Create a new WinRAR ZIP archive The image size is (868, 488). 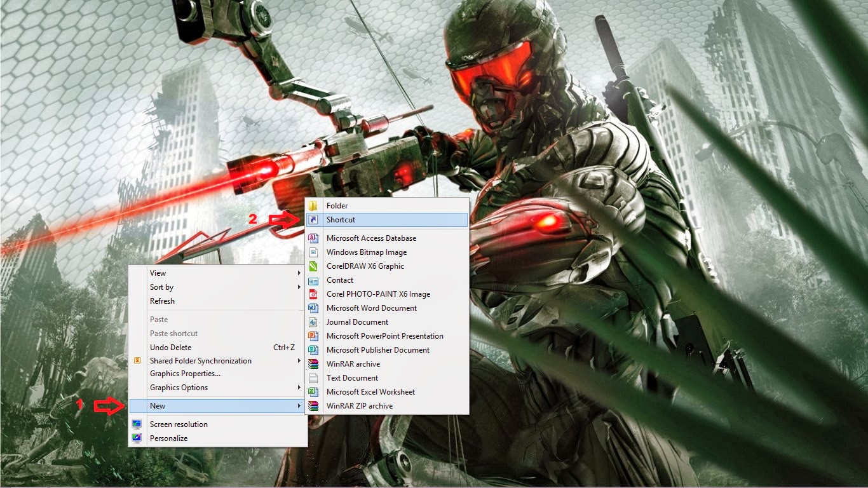tap(387, 406)
